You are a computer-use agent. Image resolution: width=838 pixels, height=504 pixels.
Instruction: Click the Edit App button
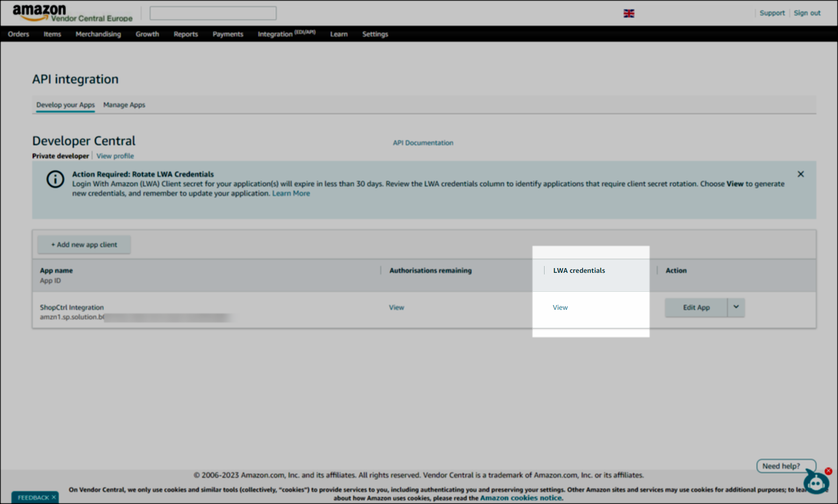tap(696, 307)
